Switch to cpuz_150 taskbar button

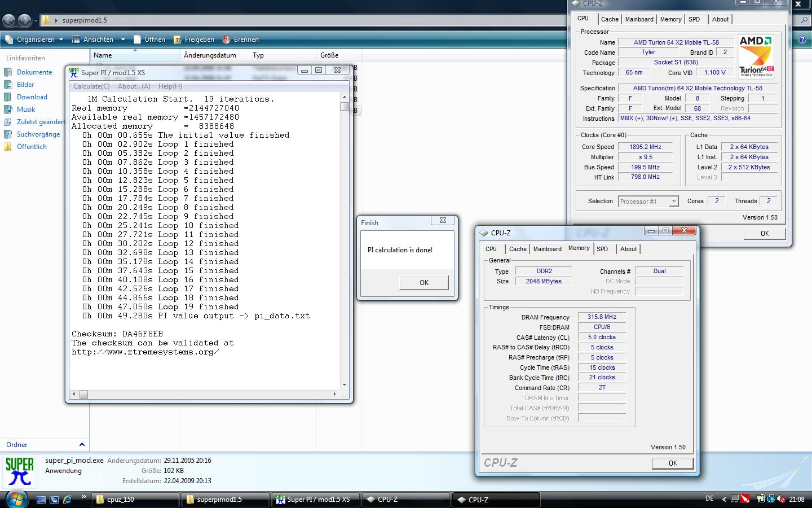[135, 500]
